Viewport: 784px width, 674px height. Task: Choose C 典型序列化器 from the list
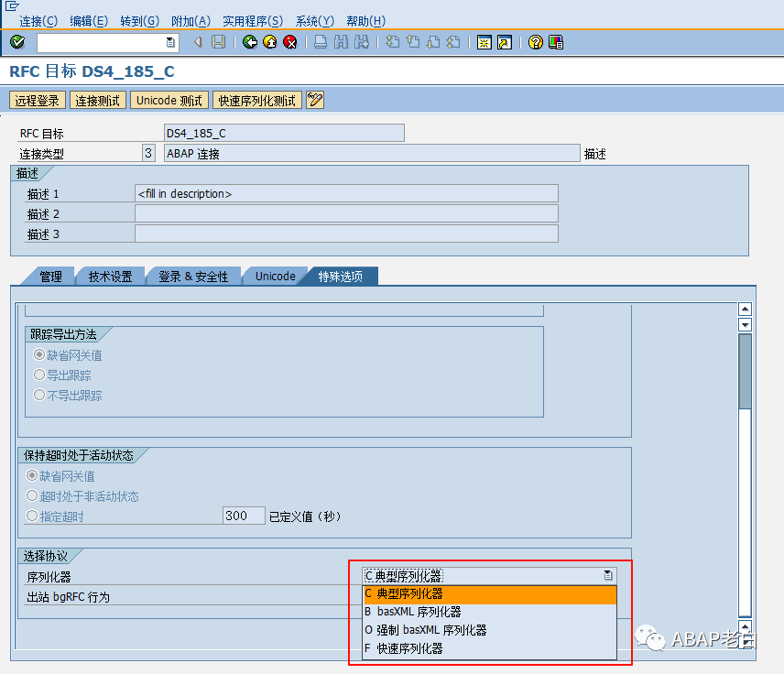click(489, 594)
